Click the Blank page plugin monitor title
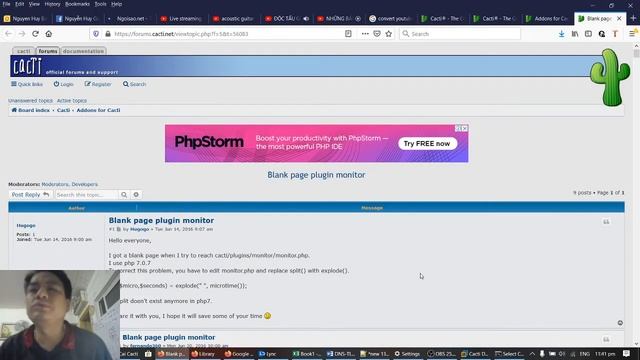 [x=316, y=175]
